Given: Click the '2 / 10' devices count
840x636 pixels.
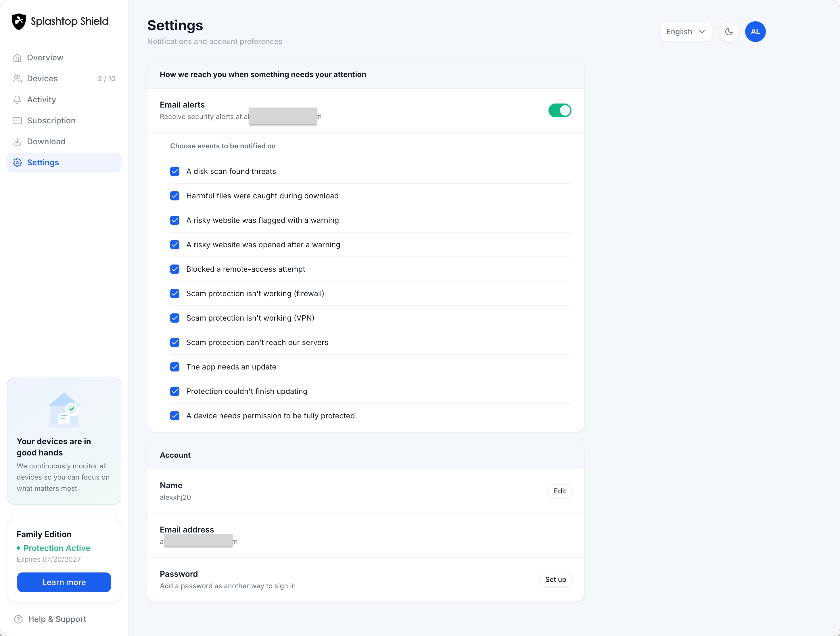Looking at the screenshot, I should click(x=107, y=78).
